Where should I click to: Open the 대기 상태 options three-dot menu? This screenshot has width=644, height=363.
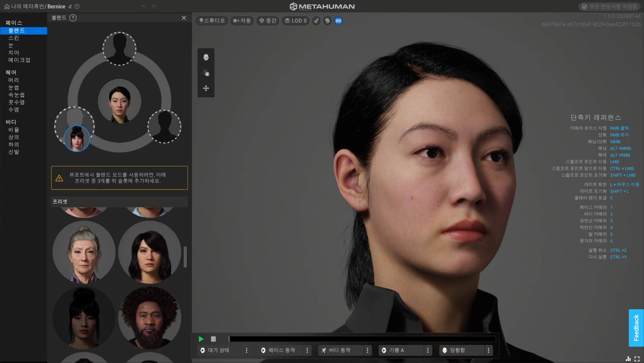246,350
